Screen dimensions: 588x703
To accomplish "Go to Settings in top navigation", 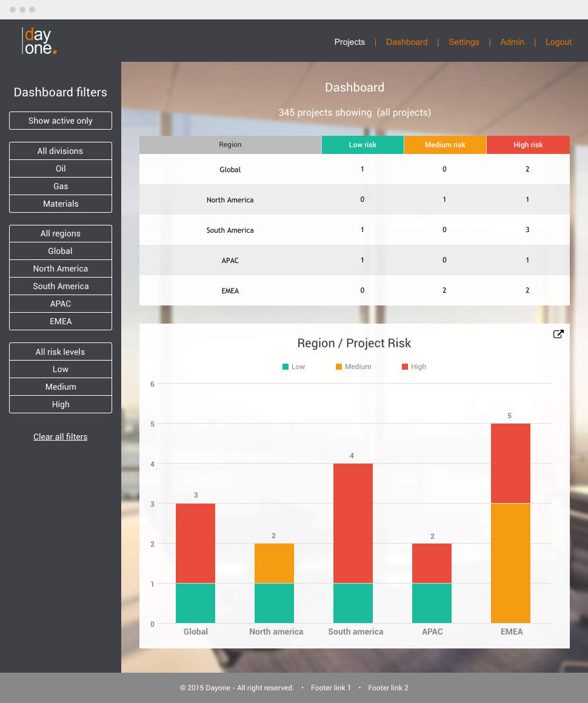I will pyautogui.click(x=464, y=42).
